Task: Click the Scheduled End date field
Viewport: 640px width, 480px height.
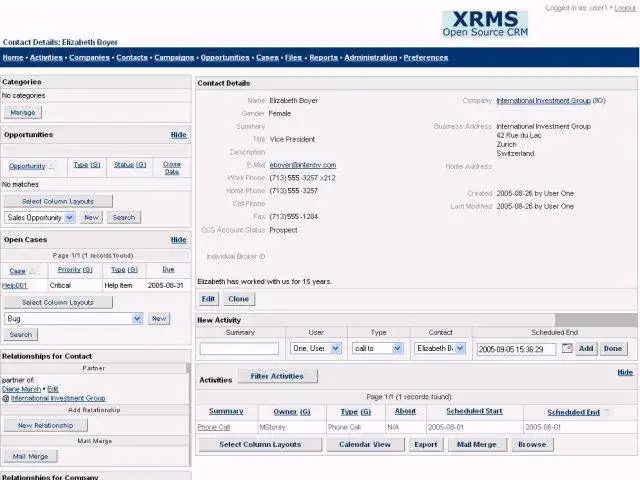Action: click(516, 349)
